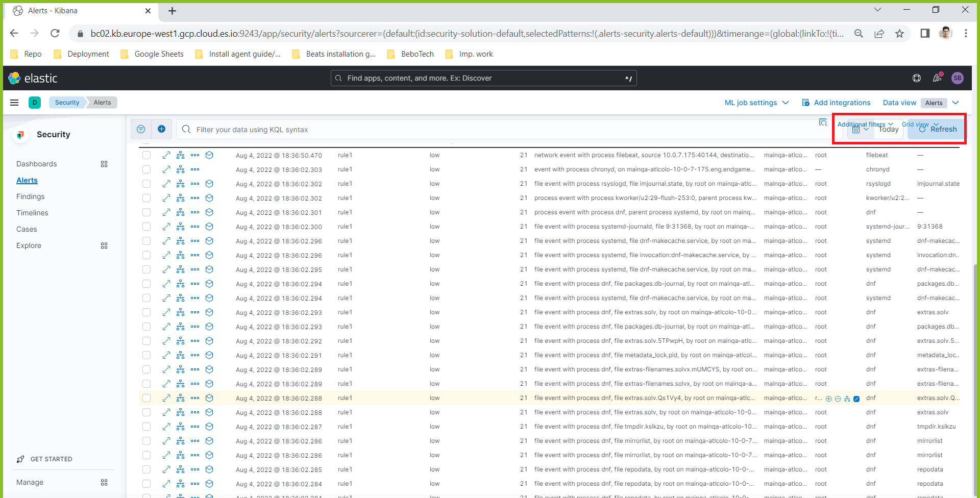This screenshot has height=498, width=980.
Task: Click the add filter plus icon
Action: 162,129
